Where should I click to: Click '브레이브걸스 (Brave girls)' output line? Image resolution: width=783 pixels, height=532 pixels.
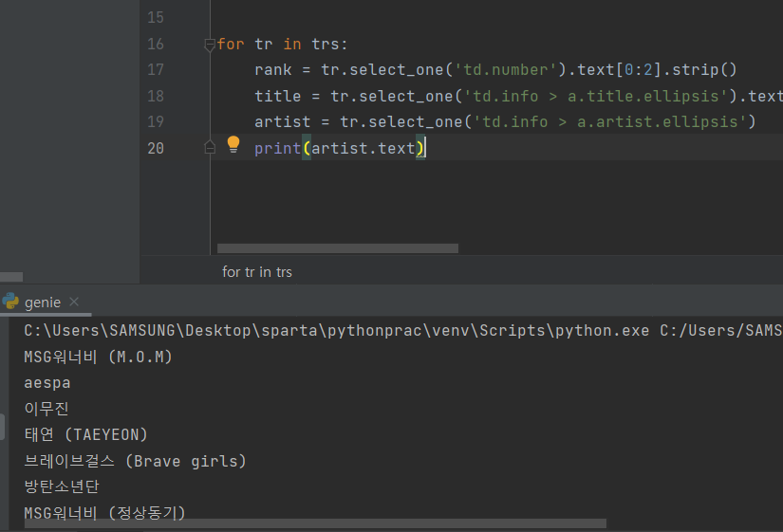click(136, 461)
